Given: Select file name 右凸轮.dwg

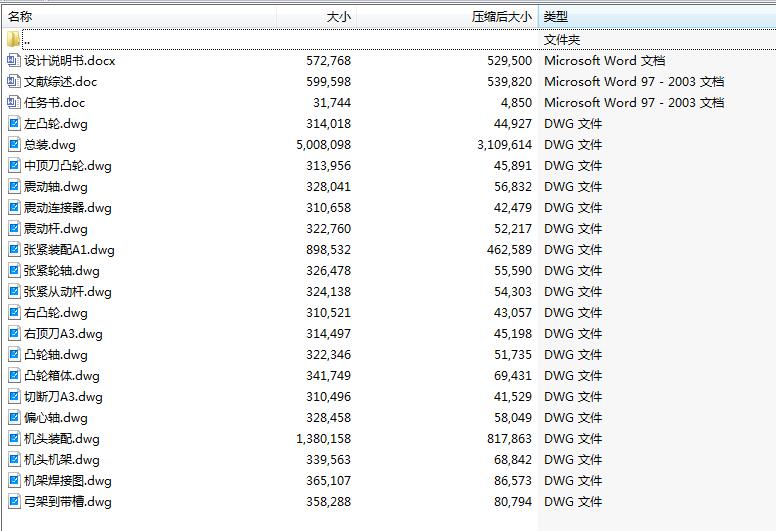Looking at the screenshot, I should click(56, 313).
